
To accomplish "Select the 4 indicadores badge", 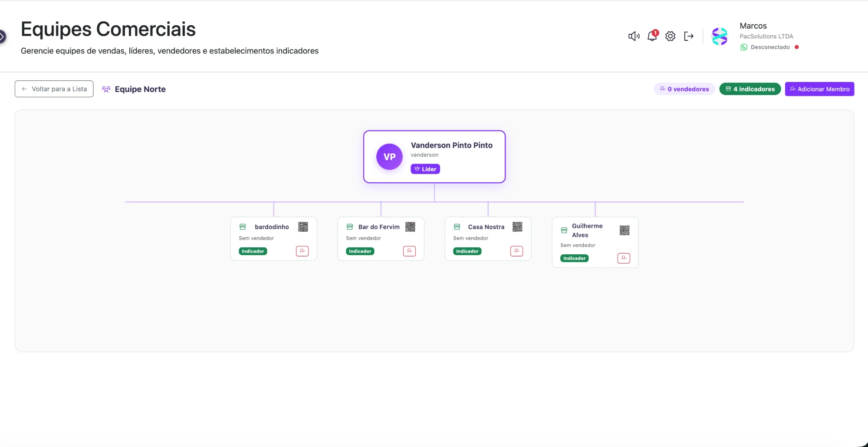I will (750, 89).
